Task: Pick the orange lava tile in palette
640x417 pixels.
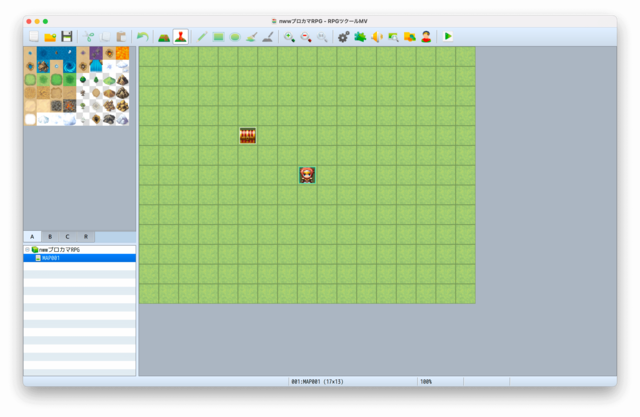Action: click(x=122, y=53)
